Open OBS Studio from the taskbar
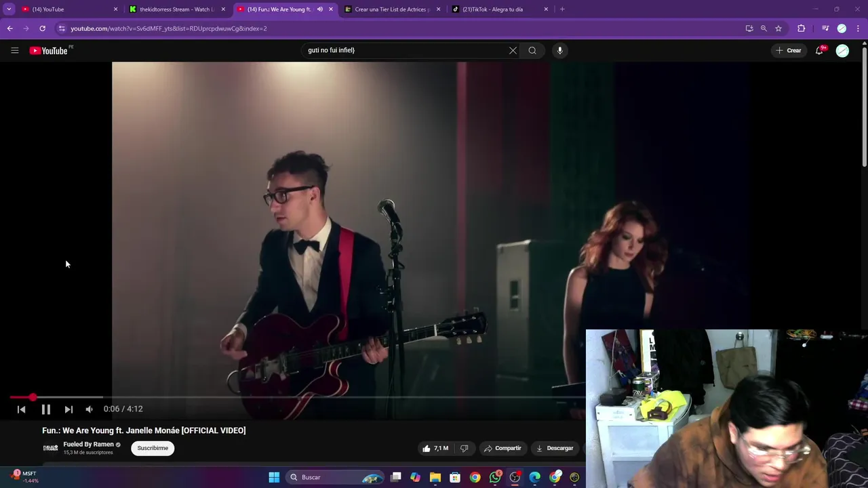Viewport: 868px width, 488px height. pyautogui.click(x=515, y=477)
